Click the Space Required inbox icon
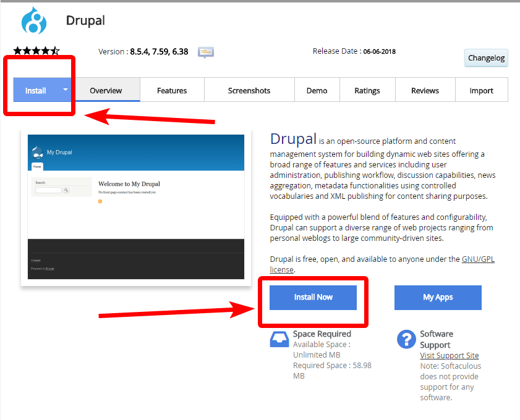Viewport: 520px width, 420px height. (279, 339)
